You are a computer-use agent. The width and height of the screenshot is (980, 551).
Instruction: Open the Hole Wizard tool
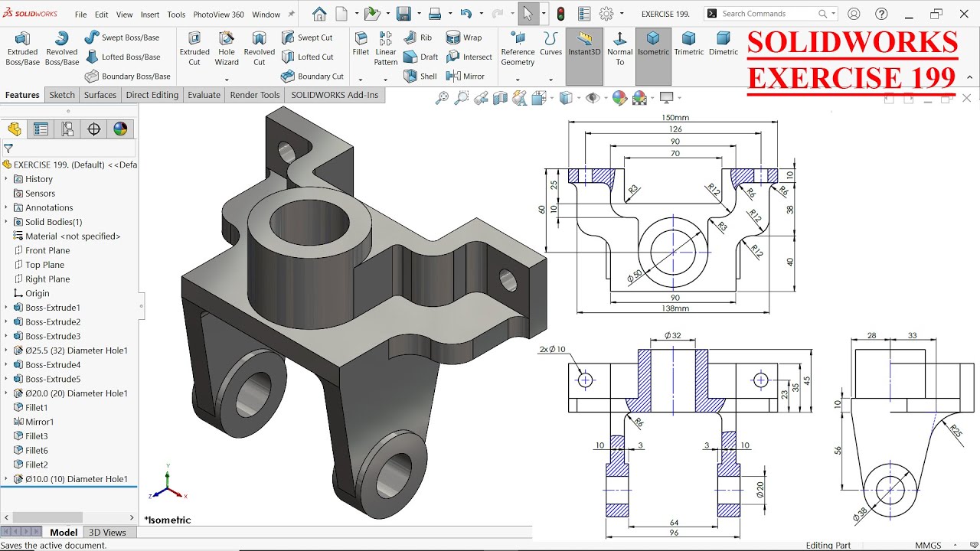point(227,49)
